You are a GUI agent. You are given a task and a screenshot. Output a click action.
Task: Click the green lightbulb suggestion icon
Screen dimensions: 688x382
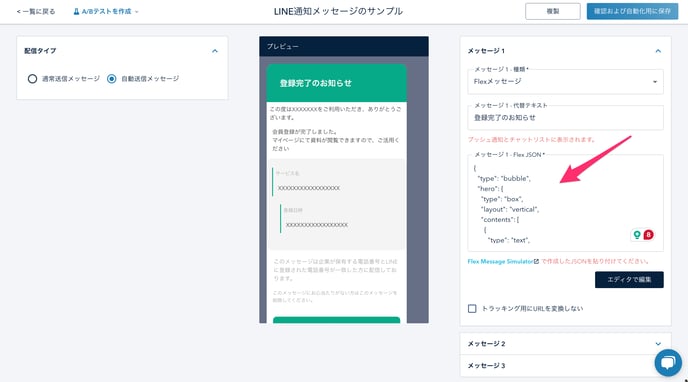(637, 235)
